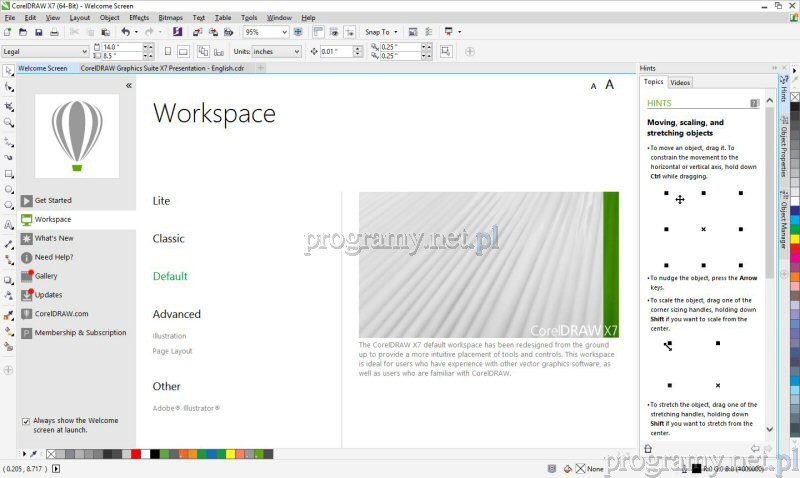Select the Text tool in the toolbox
This screenshot has width=800, height=478.
pos(8,226)
